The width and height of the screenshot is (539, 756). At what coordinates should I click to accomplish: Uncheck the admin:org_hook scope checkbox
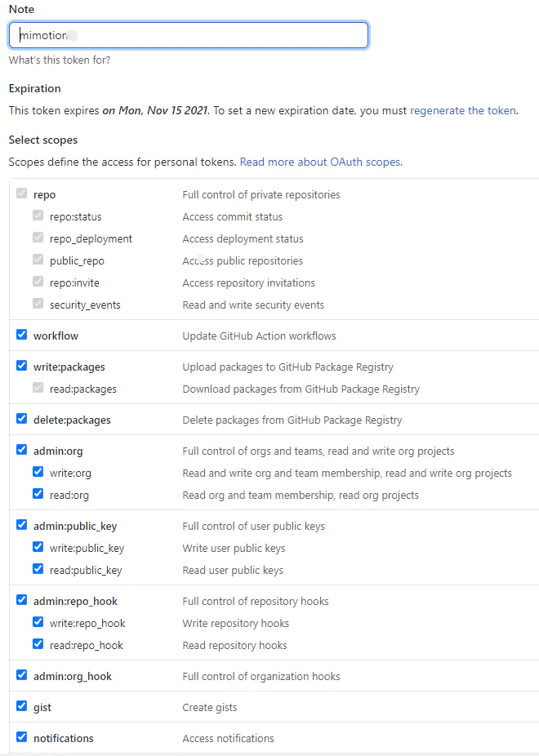tap(22, 676)
